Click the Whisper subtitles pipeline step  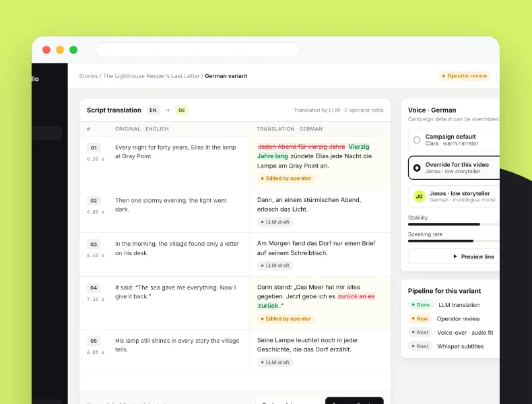click(x=461, y=346)
